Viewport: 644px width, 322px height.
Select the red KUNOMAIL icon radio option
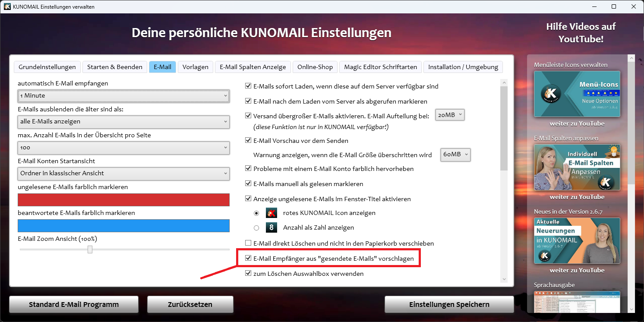[x=256, y=213]
